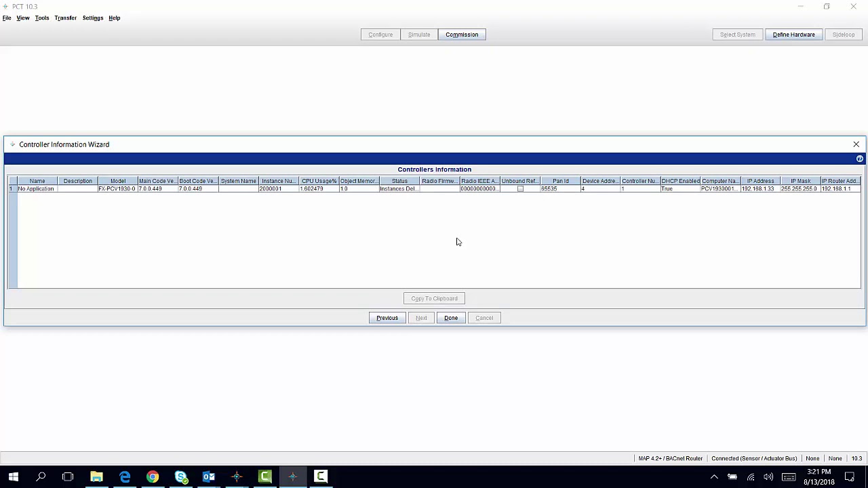Sort by the Name column header
This screenshot has height=488, width=868.
(x=37, y=181)
